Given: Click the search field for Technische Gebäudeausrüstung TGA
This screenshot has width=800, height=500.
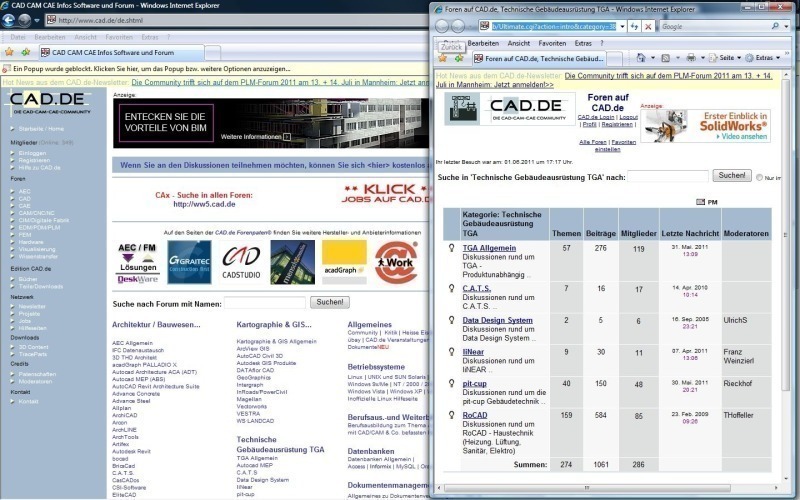Looking at the screenshot, I should pos(667,176).
